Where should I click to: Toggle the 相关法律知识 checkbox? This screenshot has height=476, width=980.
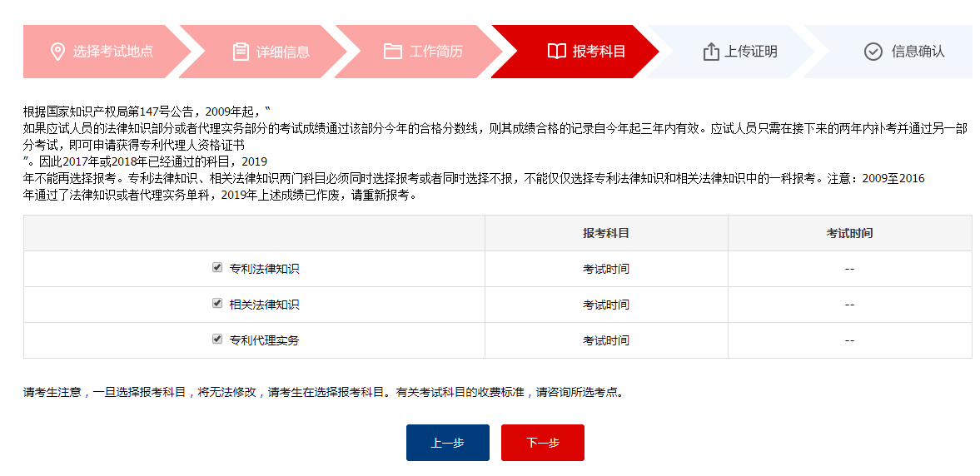click(x=217, y=304)
